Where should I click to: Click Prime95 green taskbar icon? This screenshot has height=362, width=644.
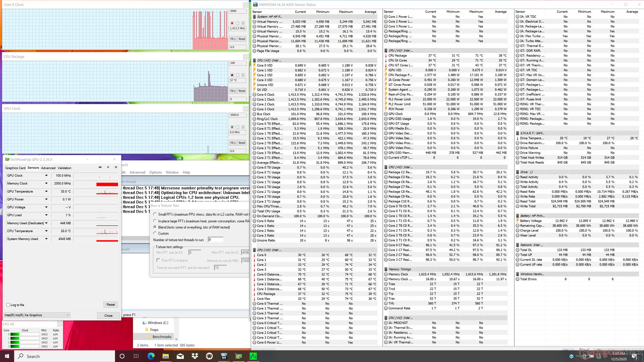253,356
